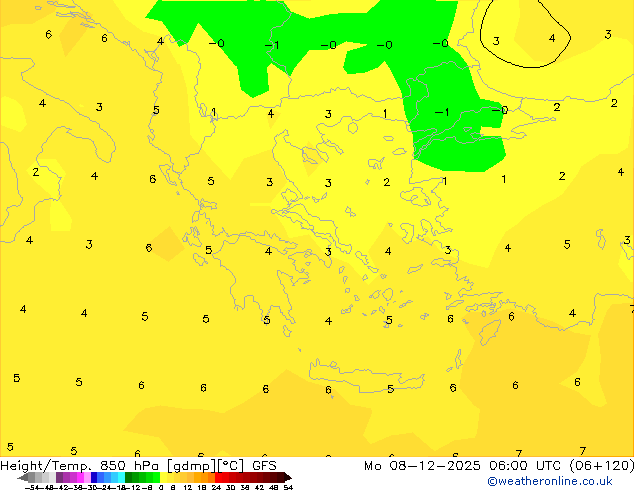Select the dark blue legend swatch
The width and height of the screenshot is (634, 490).
(x=94, y=477)
